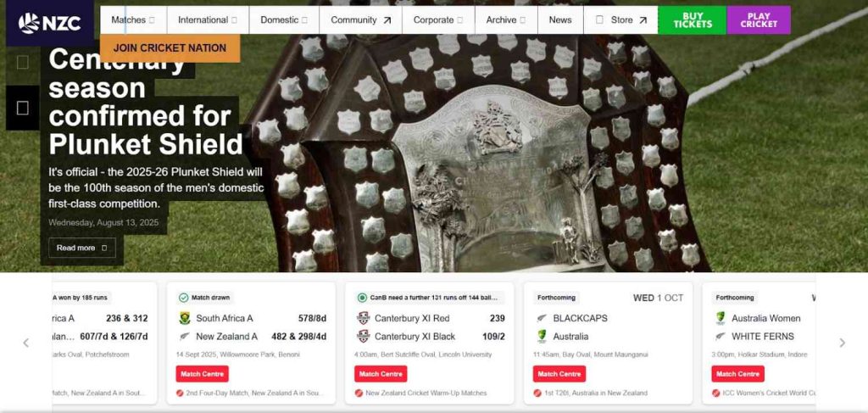Click the Match drawn checkmark icon

pyautogui.click(x=184, y=298)
